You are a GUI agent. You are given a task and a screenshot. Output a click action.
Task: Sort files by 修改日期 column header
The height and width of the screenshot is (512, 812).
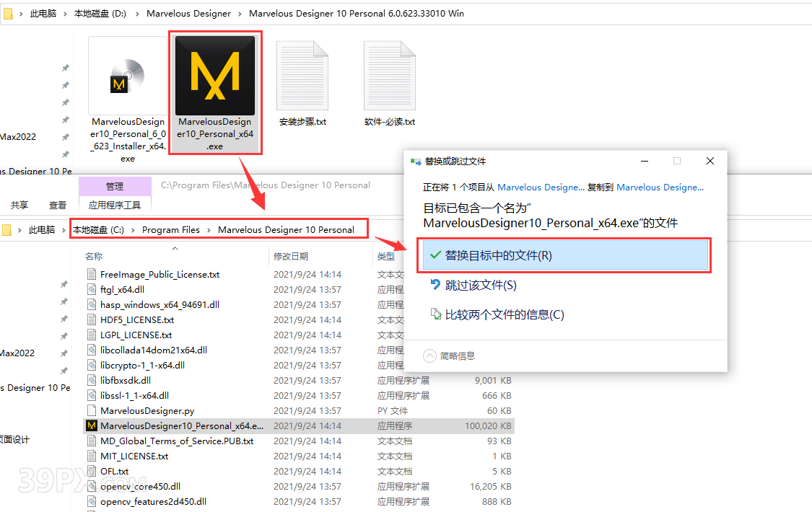291,256
